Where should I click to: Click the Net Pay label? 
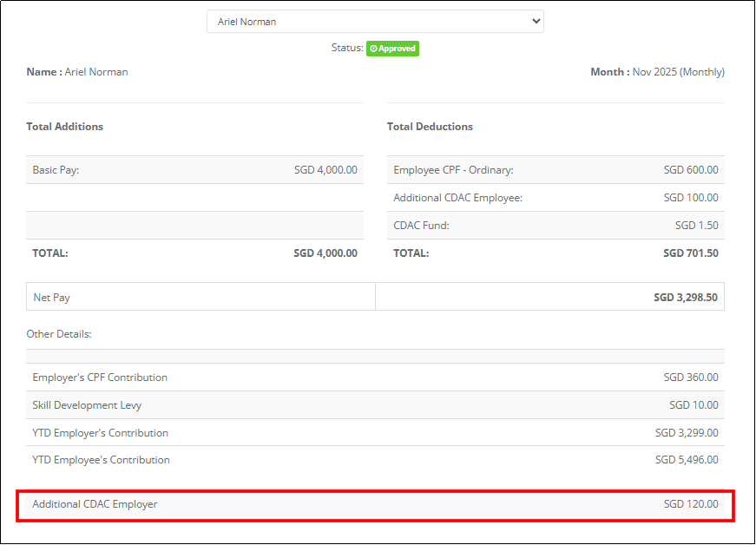tap(51, 298)
